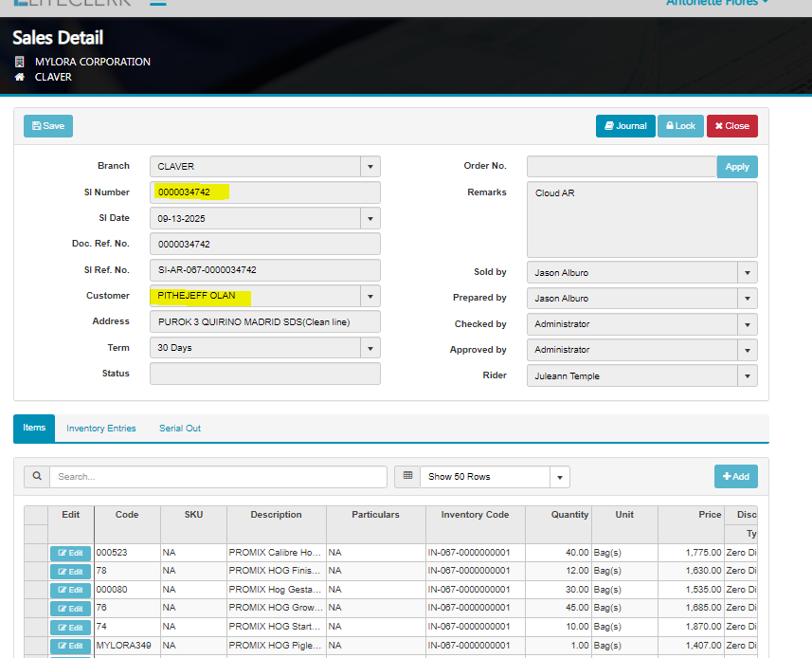Open the Customer dropdown arrow
Screen dimensions: 812x658
370,296
